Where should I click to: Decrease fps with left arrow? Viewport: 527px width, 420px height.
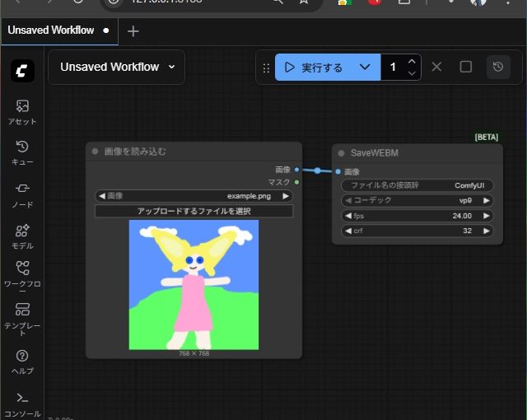click(348, 216)
